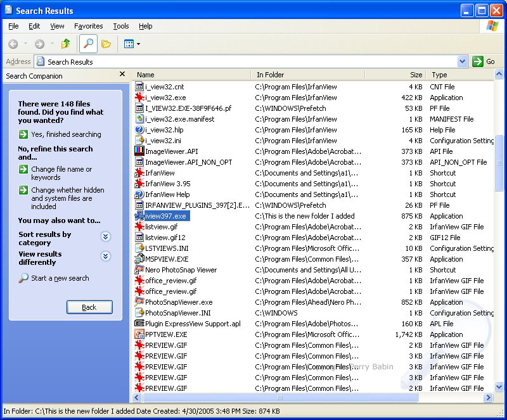The height and width of the screenshot is (420, 507).
Task: Click the vertical scrollbar up arrow
Action: pos(499,74)
